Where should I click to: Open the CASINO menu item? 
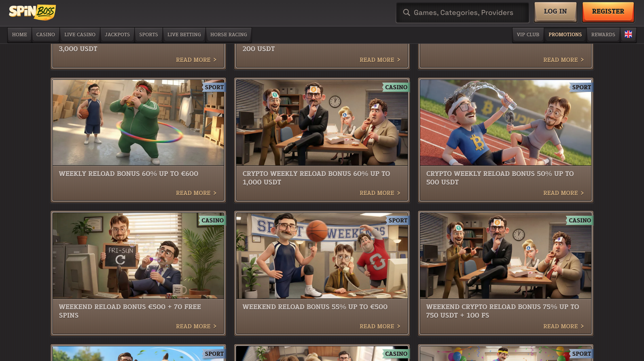[45, 34]
